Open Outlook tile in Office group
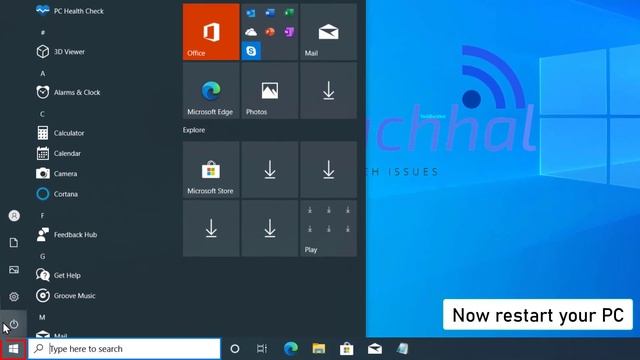640x360 pixels. [251, 13]
